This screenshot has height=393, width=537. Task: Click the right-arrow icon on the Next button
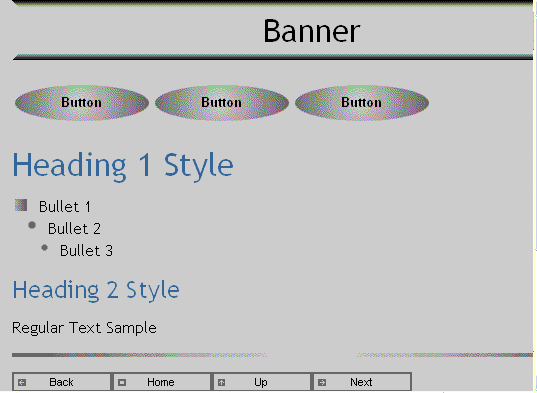coord(322,382)
